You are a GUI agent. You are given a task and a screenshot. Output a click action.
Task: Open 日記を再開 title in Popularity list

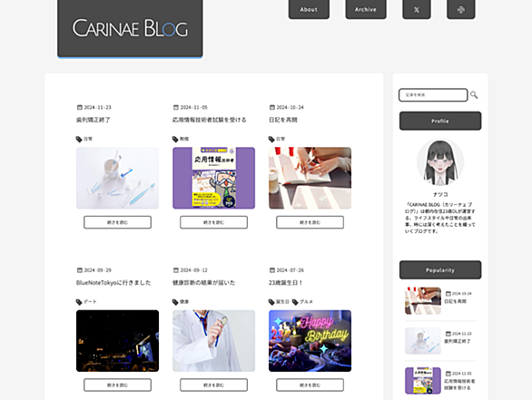(x=456, y=301)
